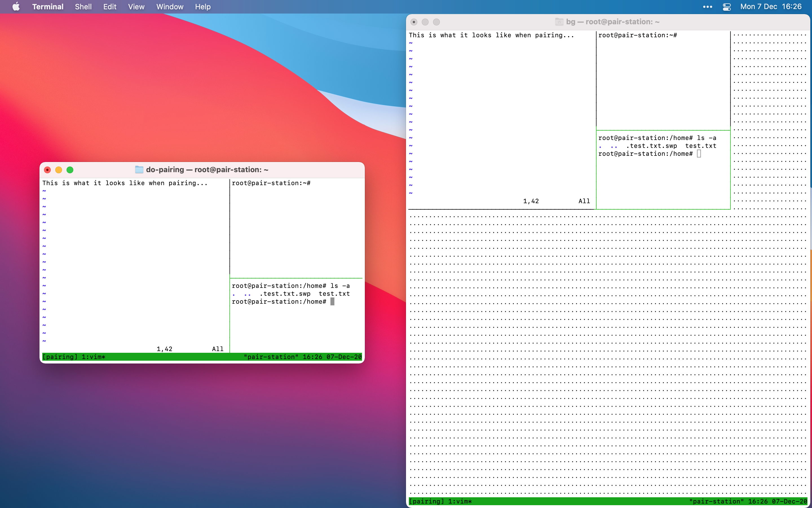Close the bg terminal window
The image size is (812, 508).
pos(414,22)
